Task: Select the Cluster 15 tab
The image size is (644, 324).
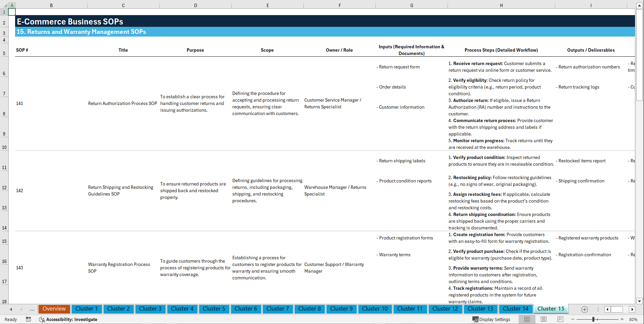Action: point(551,309)
